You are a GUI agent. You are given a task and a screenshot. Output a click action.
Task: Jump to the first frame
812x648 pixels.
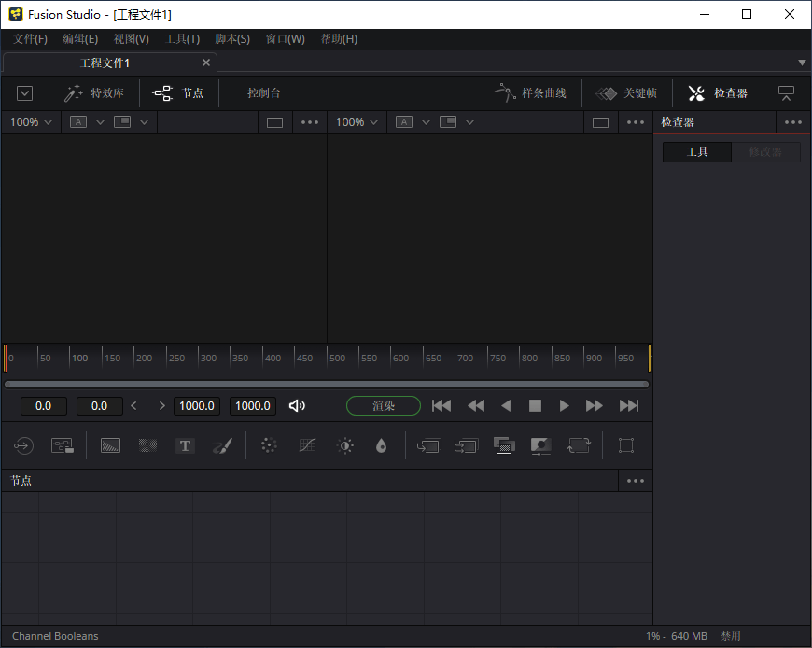click(x=441, y=405)
